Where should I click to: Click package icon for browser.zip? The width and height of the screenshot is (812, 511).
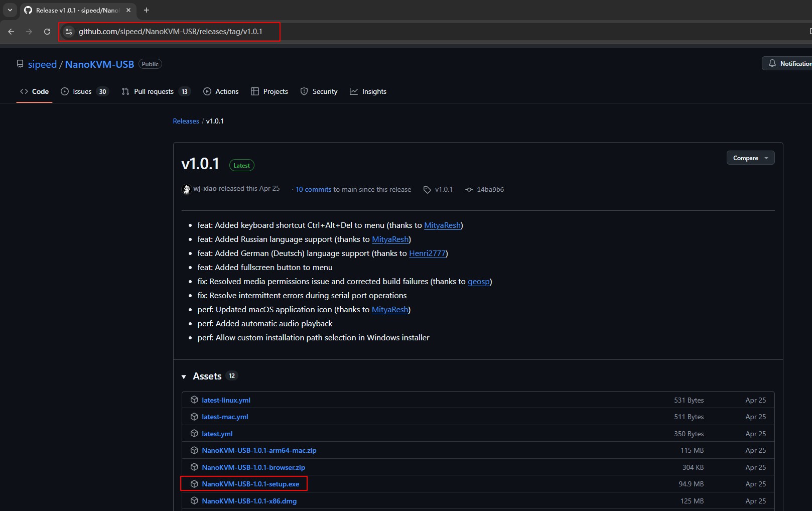click(x=194, y=467)
